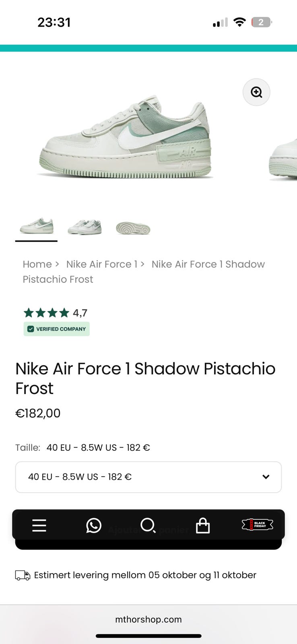
Task: Open Nike Air Force 1 breadcrumb link
Action: 101,264
